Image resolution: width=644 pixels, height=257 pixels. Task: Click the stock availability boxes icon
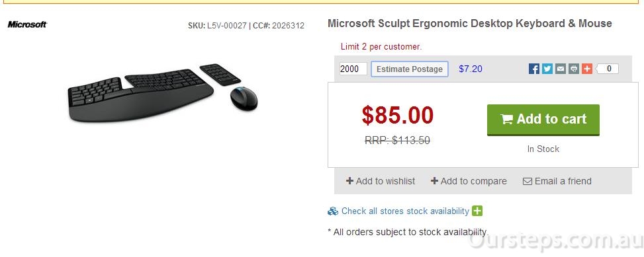point(333,211)
